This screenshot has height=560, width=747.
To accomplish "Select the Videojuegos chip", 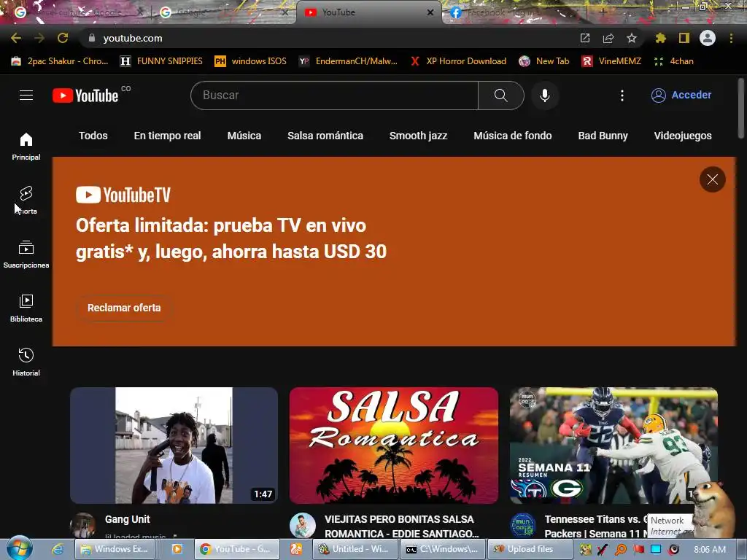I will point(683,136).
